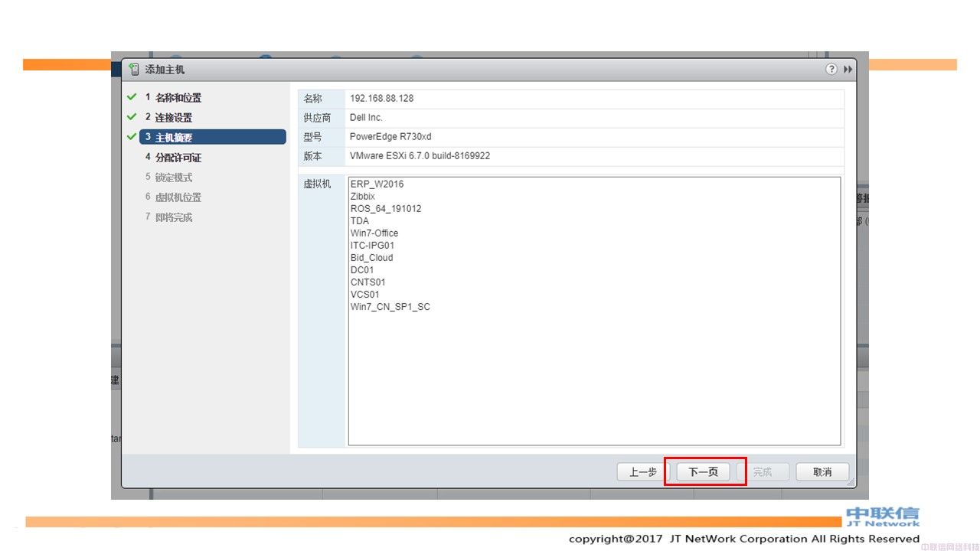Open the help question mark icon
Screen dimensions: 980x551
(831, 69)
